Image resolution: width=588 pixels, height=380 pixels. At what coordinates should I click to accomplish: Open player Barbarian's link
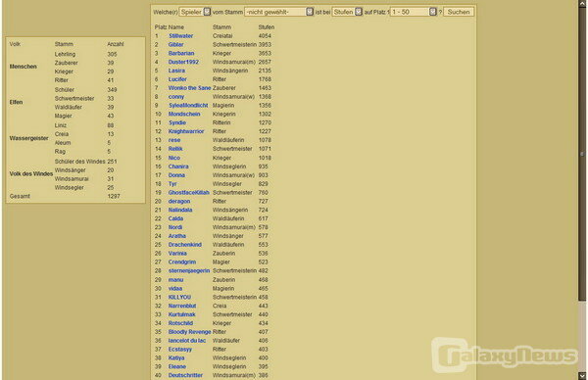coord(181,53)
